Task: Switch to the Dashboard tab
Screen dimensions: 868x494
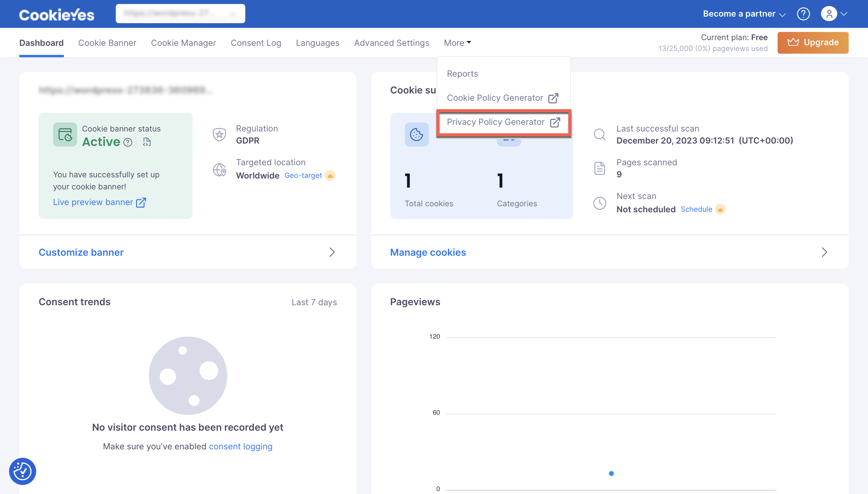Action: click(41, 43)
